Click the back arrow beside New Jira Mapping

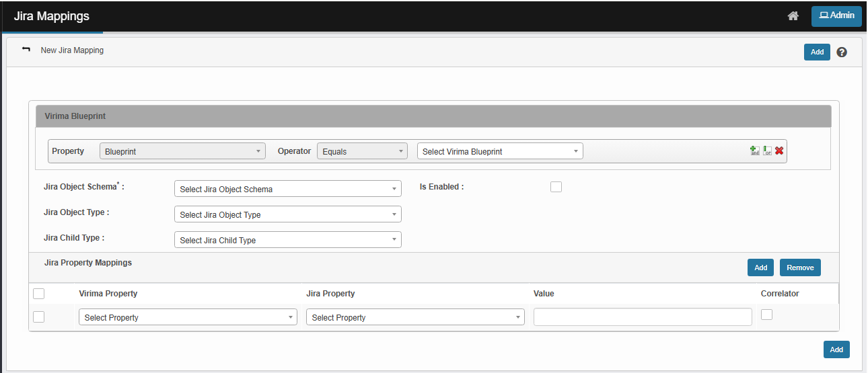(x=26, y=50)
